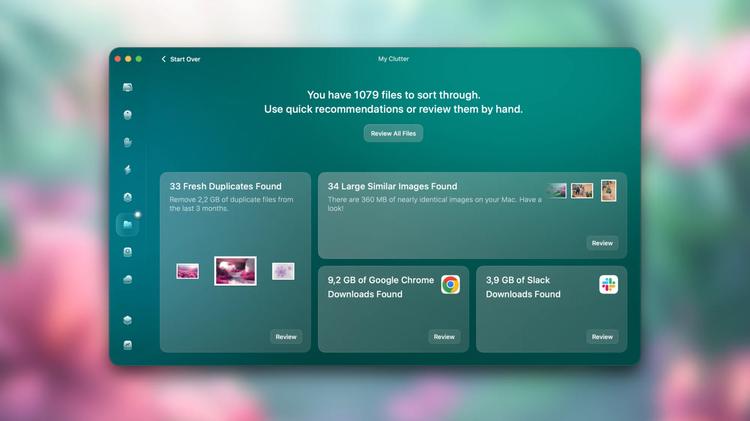
Task: Click the bottom-most sidebar chart icon
Action: 128,345
